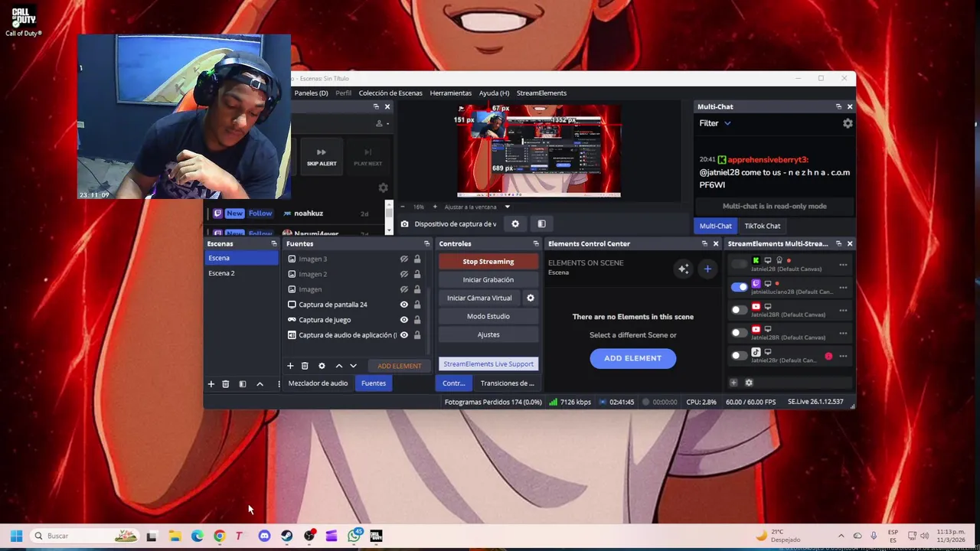Disable the jatnielluciano28 Twitch stream toggle
This screenshot has width=980, height=551.
(x=739, y=287)
